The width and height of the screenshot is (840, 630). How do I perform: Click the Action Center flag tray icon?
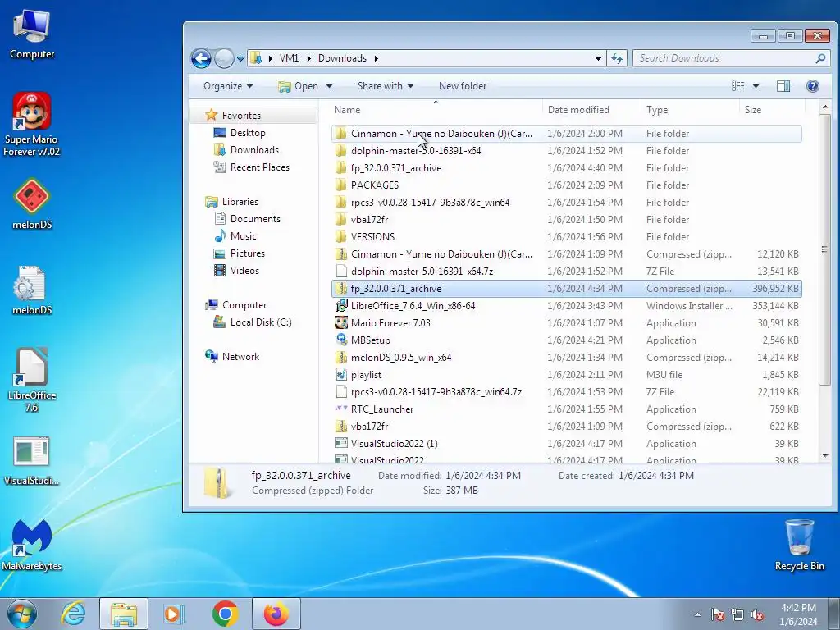(x=718, y=614)
